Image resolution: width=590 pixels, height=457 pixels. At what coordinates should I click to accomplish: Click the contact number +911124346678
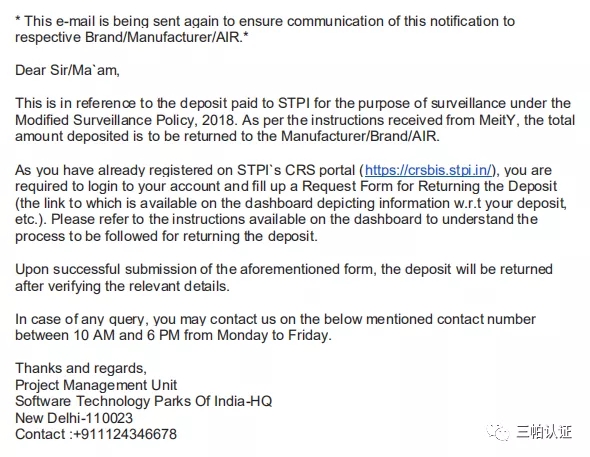click(125, 434)
